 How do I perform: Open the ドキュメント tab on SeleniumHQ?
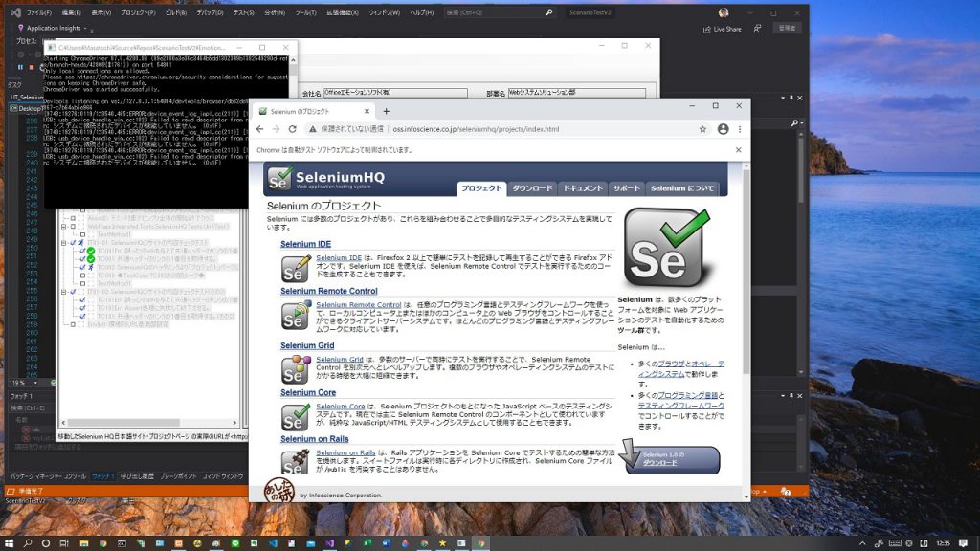tap(583, 188)
